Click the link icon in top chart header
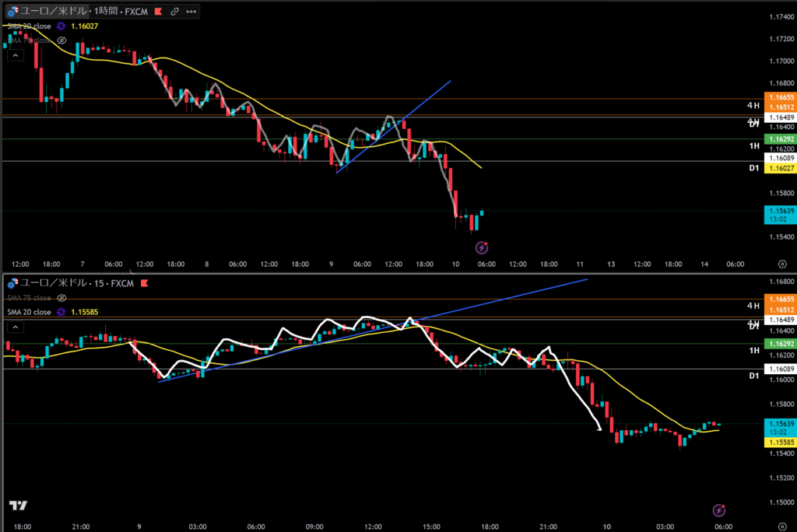The height and width of the screenshot is (532, 797). point(174,12)
